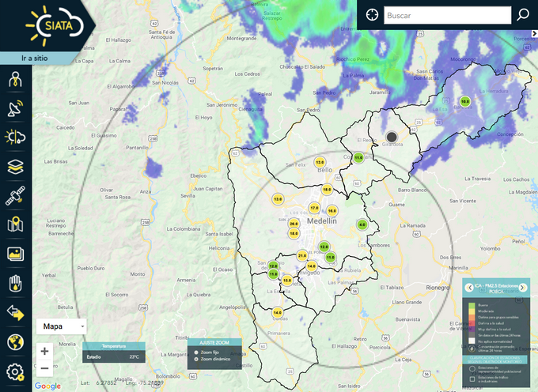Select the Zoom fijo radio option
The height and width of the screenshot is (392, 538).
(195, 352)
